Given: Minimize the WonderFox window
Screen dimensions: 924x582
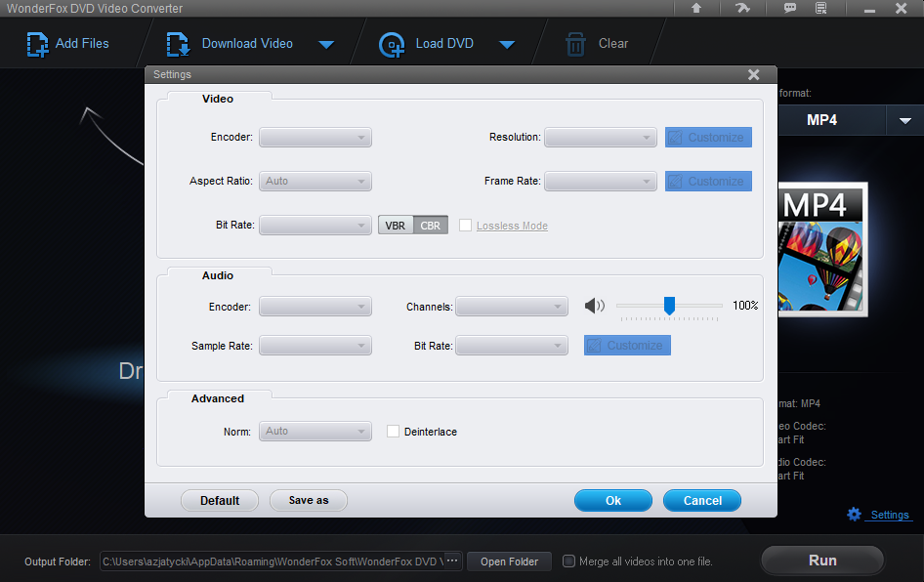Looking at the screenshot, I should coord(869,9).
